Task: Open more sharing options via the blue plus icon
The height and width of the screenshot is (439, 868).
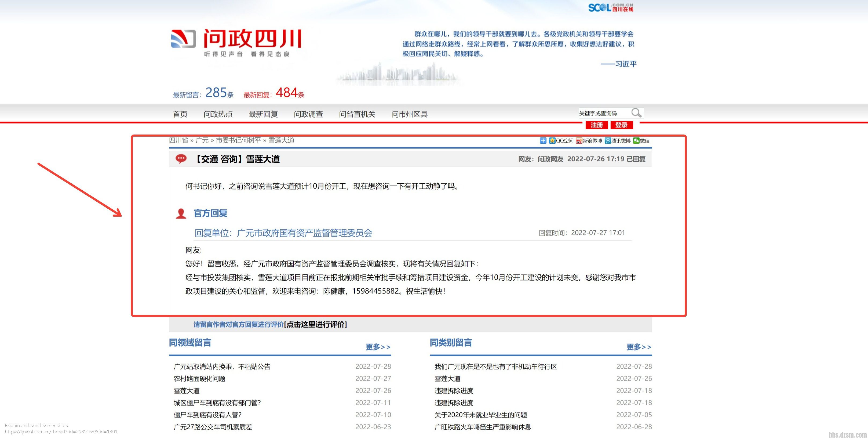Action: pyautogui.click(x=543, y=141)
